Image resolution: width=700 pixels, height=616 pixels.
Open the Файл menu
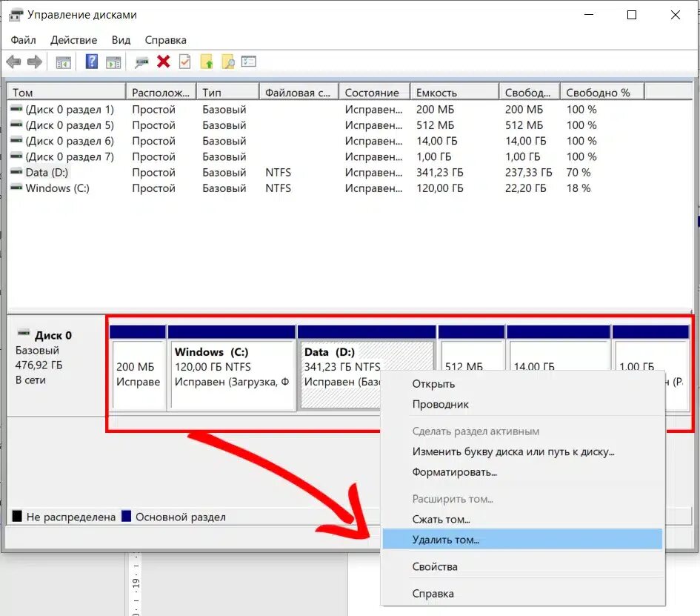(23, 40)
